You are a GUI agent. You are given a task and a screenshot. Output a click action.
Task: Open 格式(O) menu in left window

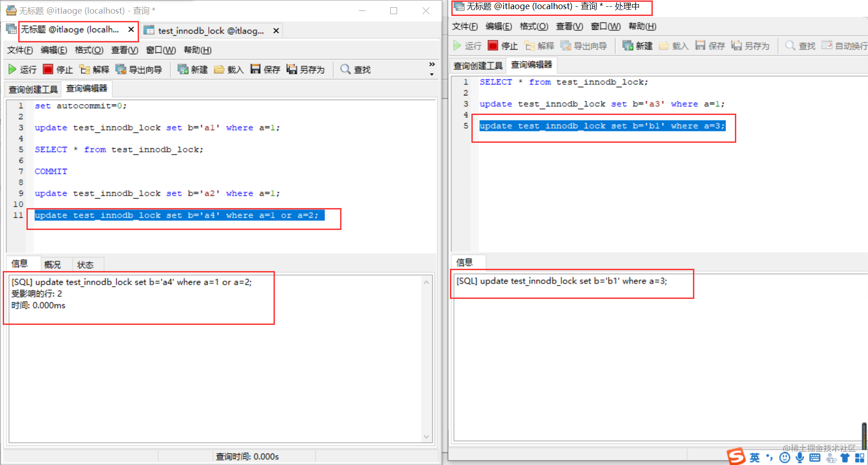pyautogui.click(x=89, y=50)
